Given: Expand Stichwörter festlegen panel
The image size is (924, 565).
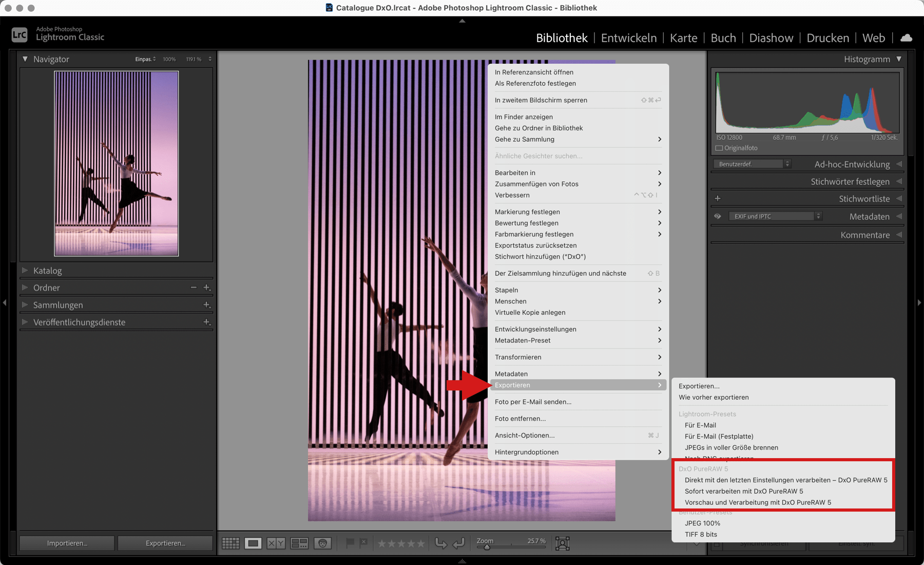Looking at the screenshot, I should click(x=899, y=181).
